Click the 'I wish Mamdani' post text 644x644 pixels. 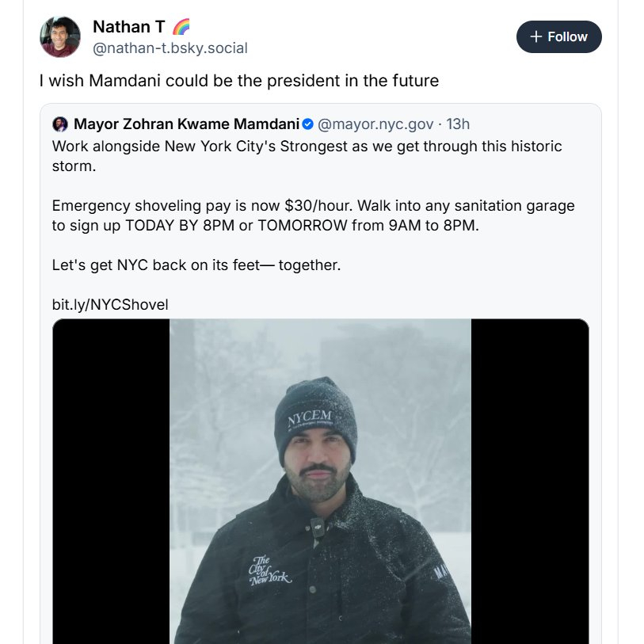tap(238, 81)
